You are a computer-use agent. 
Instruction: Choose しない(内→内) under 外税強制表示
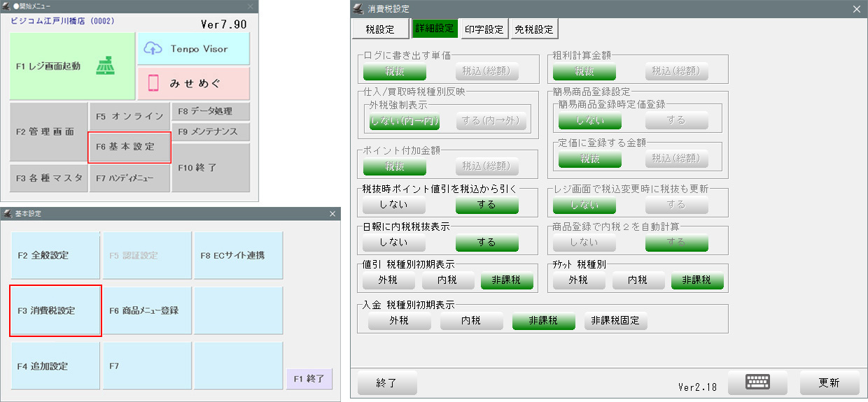[404, 121]
